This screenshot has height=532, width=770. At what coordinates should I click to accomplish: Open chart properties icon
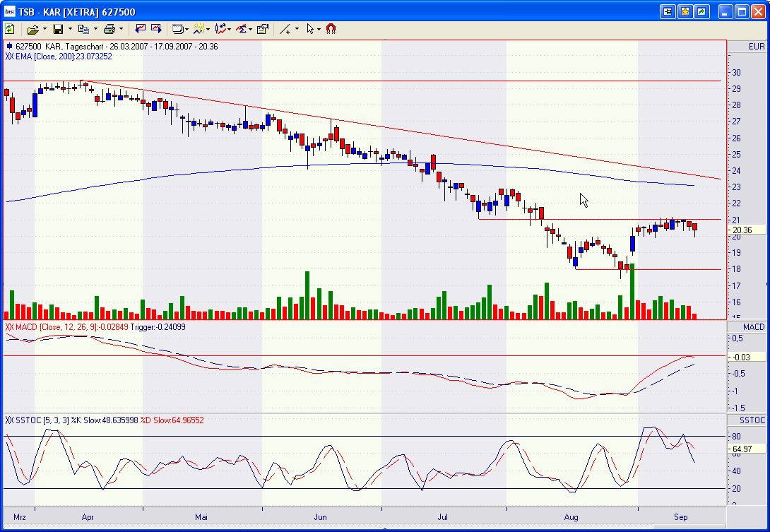click(x=263, y=30)
